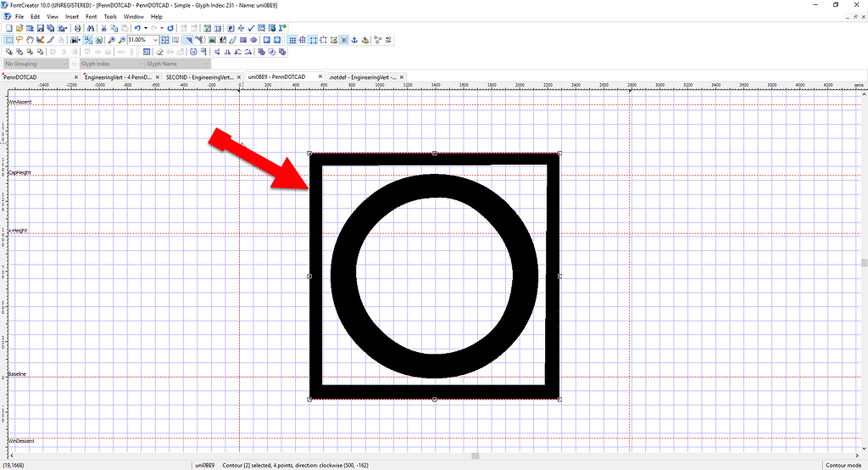868x470 pixels.
Task: Open the Font menu
Action: point(92,17)
